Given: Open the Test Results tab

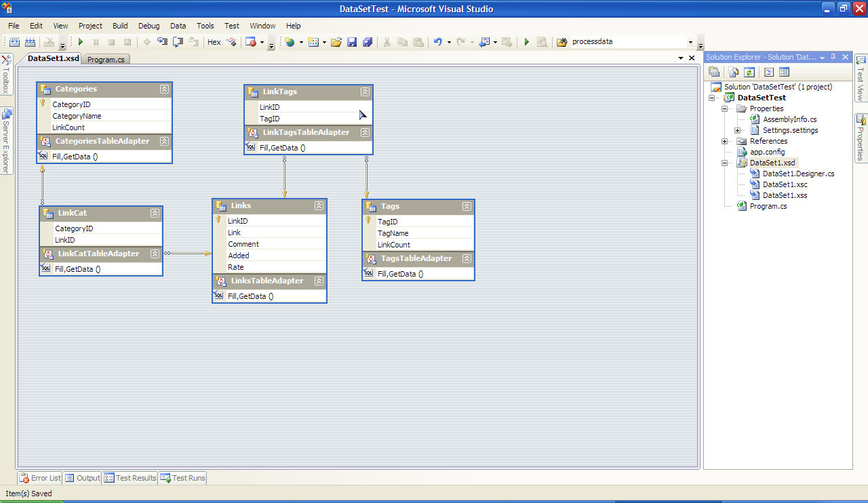Looking at the screenshot, I should pos(130,478).
